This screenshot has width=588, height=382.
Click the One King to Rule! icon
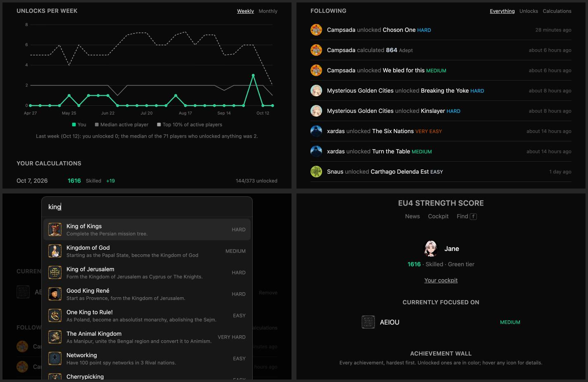(55, 315)
